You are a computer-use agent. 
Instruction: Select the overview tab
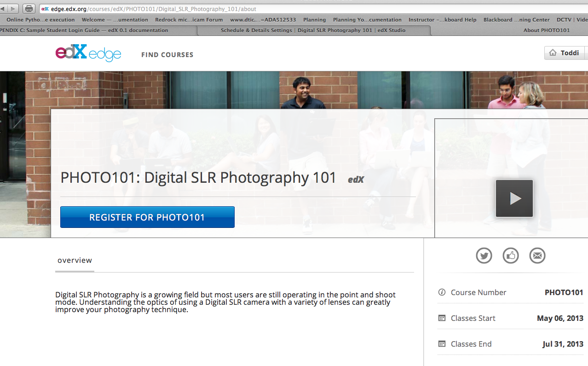(x=75, y=261)
